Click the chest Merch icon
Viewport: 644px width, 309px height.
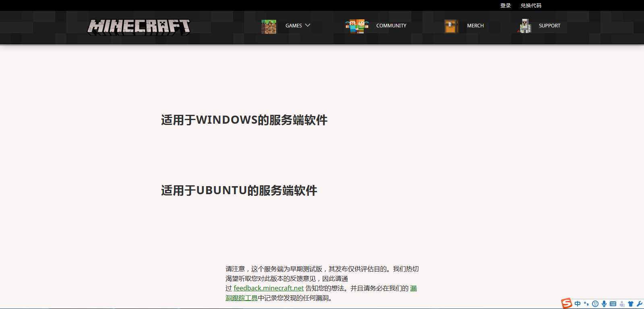(451, 26)
